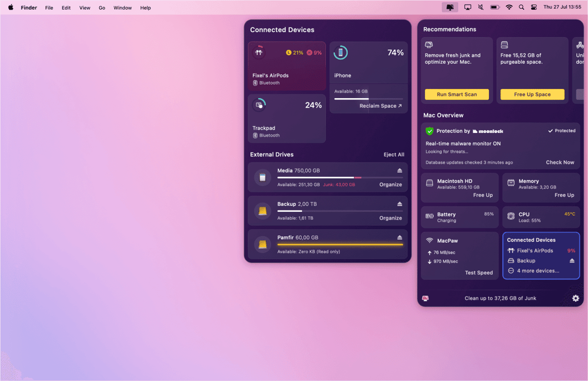The image size is (588, 381).
Task: Click Free Up on the Memory tile
Action: pos(564,195)
